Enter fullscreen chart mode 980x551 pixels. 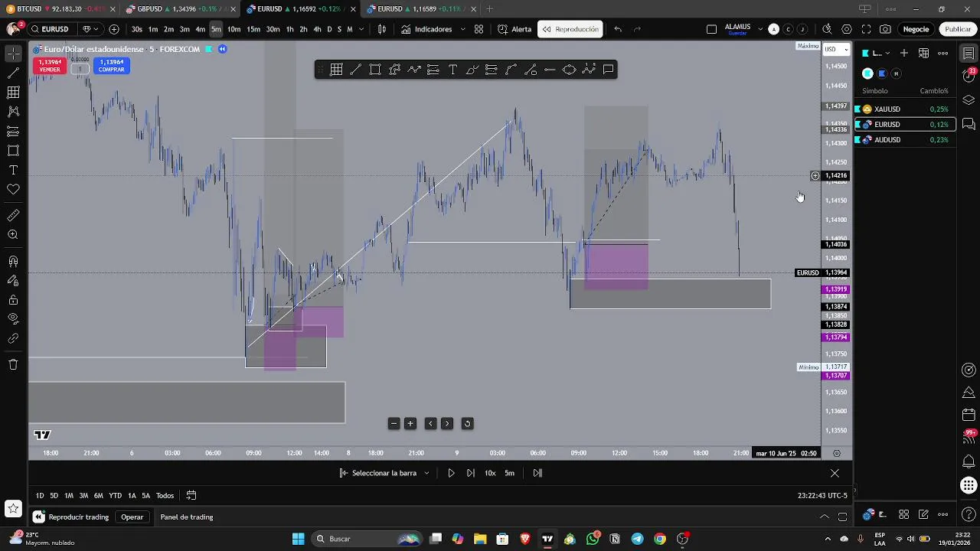point(866,29)
